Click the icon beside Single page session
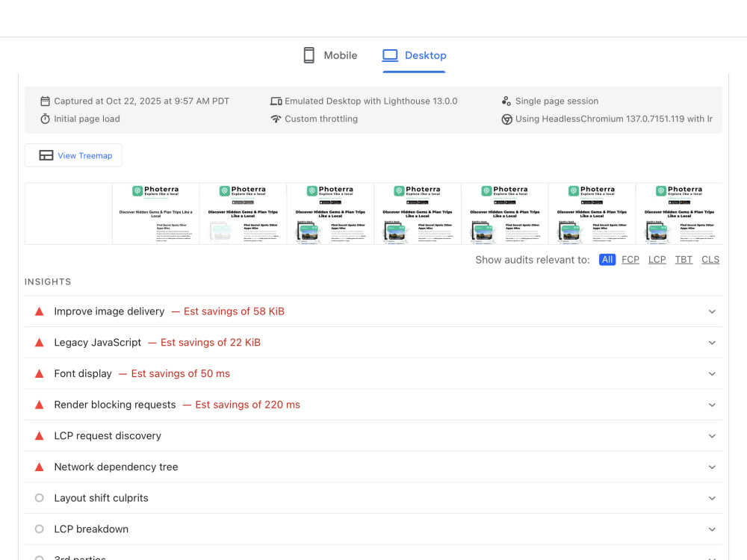747x560 pixels. coord(506,101)
